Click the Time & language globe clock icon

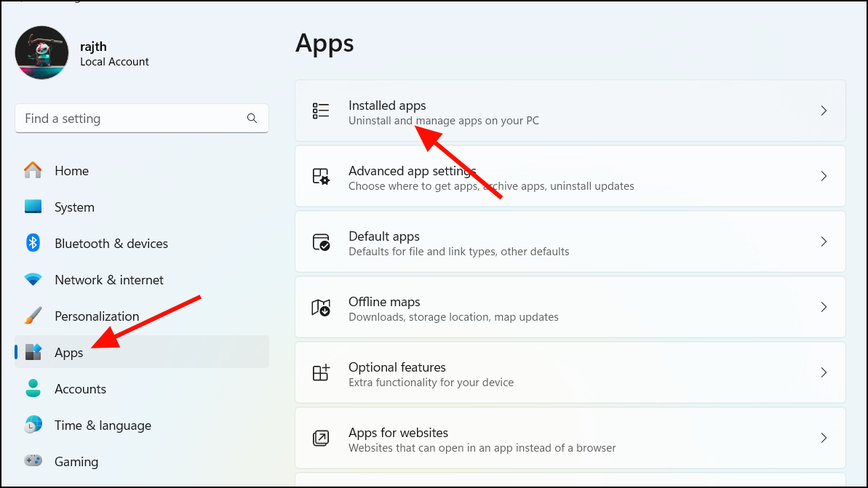33,425
